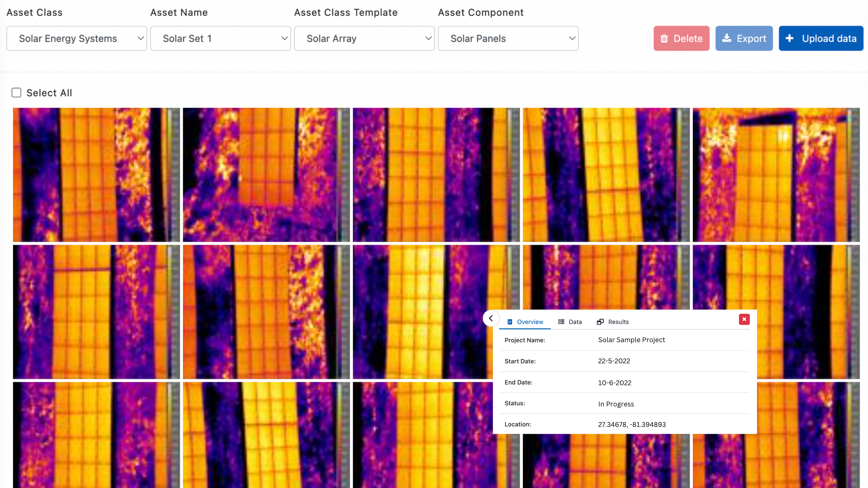Click the Solar Sample Project name value
This screenshot has width=868, height=488.
click(x=631, y=340)
